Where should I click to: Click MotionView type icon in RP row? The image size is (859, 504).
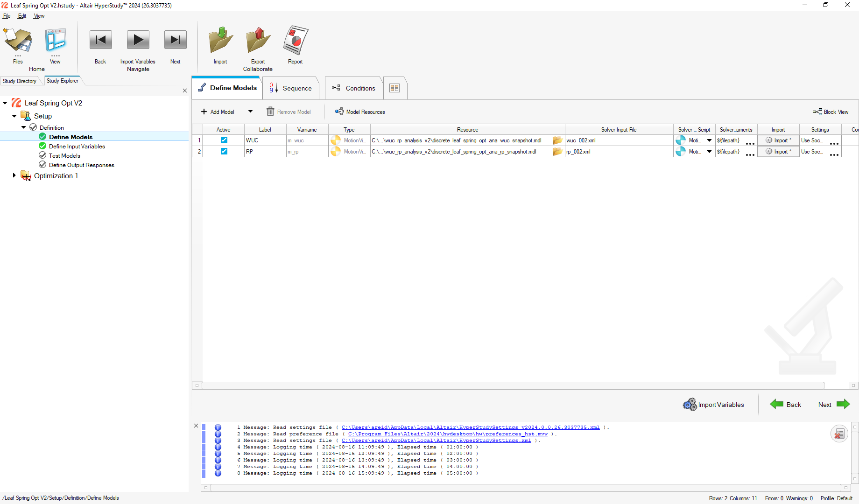click(x=335, y=152)
